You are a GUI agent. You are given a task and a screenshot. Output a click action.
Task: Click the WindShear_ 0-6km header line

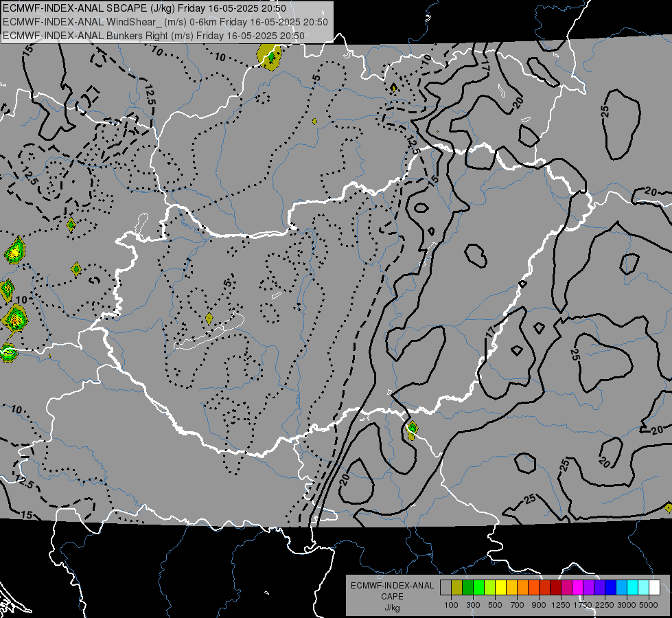[165, 22]
